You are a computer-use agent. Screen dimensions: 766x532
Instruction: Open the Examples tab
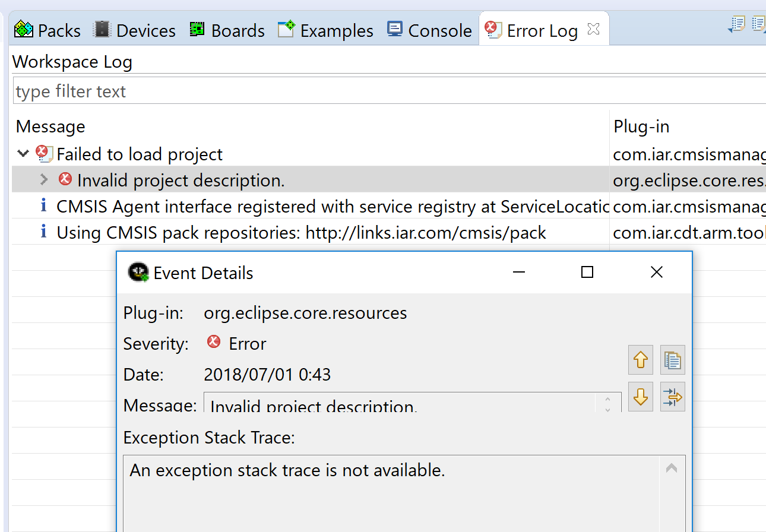click(x=325, y=30)
